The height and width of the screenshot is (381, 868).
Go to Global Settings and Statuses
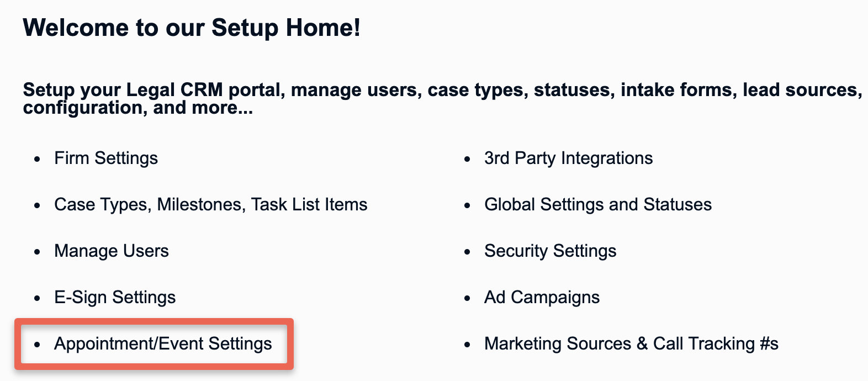[598, 205]
